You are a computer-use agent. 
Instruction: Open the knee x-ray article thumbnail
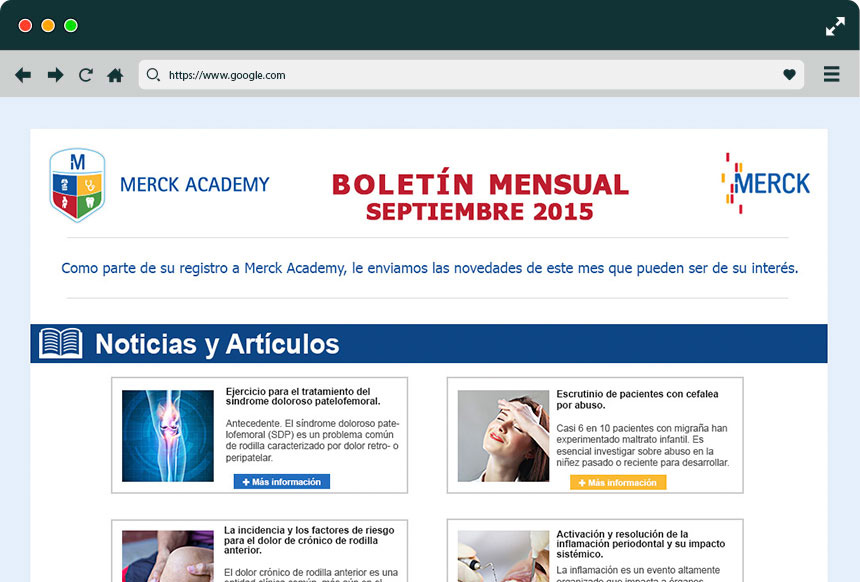pos(168,436)
